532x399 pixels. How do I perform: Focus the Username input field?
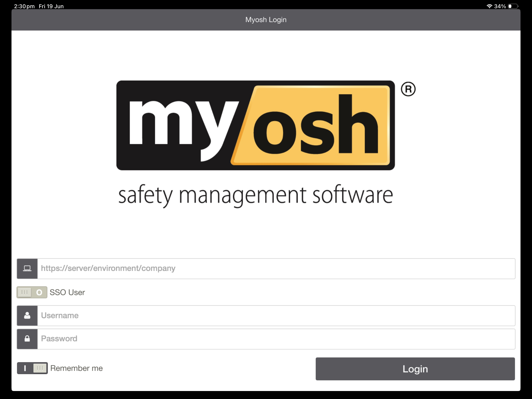click(276, 315)
